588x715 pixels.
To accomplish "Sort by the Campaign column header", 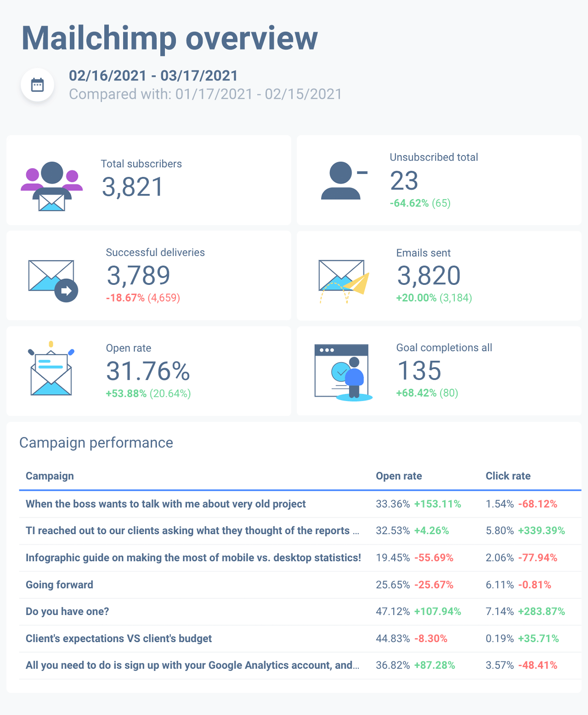I will coord(50,476).
